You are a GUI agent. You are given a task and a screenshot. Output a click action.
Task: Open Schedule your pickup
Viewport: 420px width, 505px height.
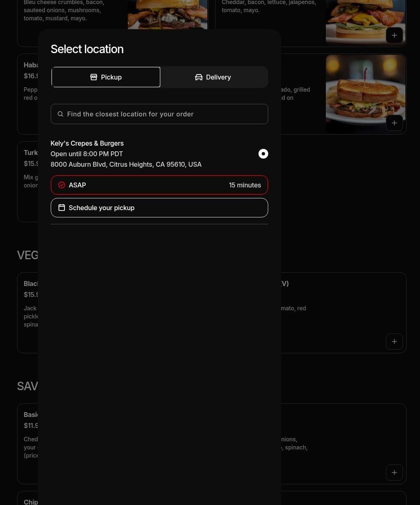point(159,208)
